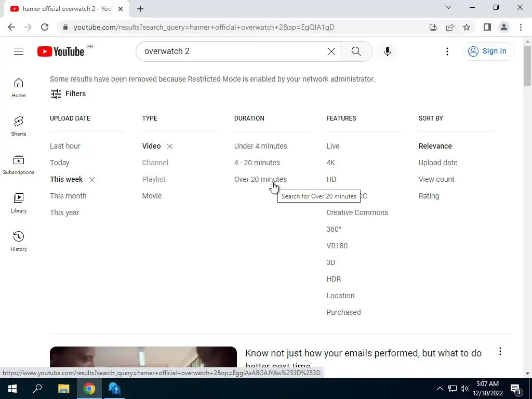Viewport: 532px width, 399px height.
Task: Open History in the sidebar
Action: pos(19,241)
